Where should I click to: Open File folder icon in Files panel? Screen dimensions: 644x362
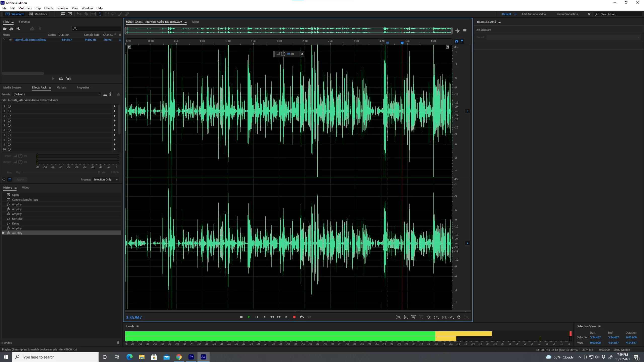click(5, 29)
